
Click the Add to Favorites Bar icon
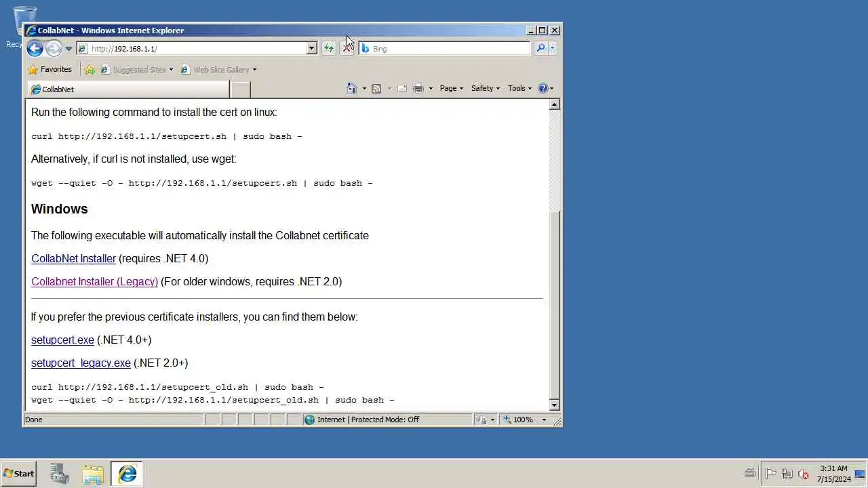(x=90, y=69)
